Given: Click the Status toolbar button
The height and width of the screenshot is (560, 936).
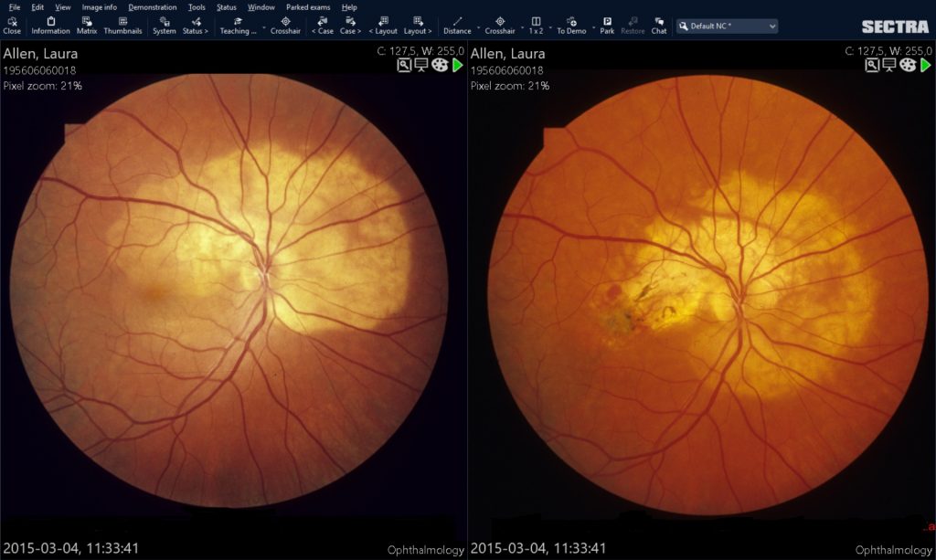Looking at the screenshot, I should point(195,25).
